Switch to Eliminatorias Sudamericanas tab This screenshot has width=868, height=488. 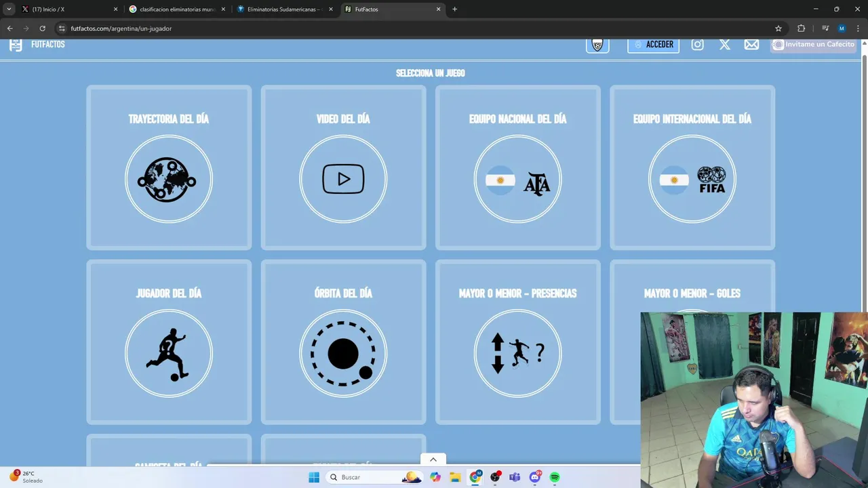283,9
